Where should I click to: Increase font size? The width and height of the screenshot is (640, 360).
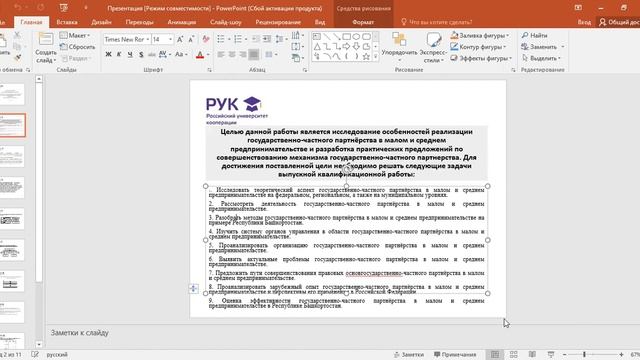pos(180,39)
